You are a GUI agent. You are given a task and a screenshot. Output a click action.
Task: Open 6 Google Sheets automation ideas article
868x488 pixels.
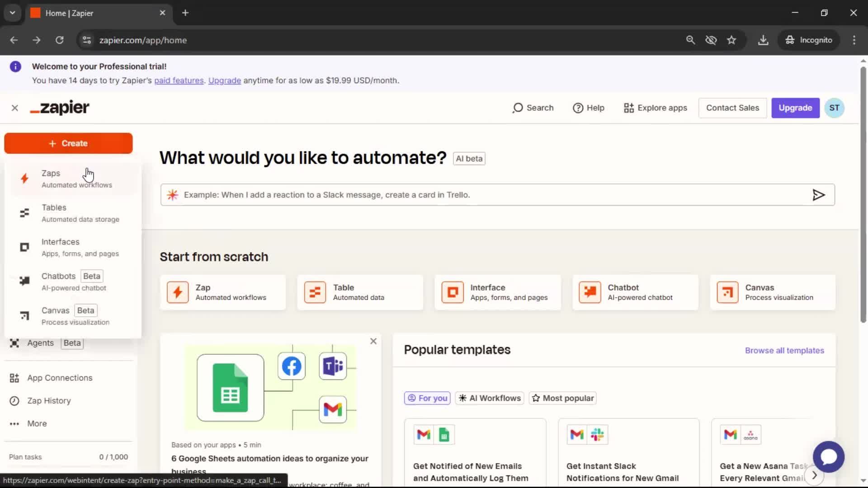270,465
